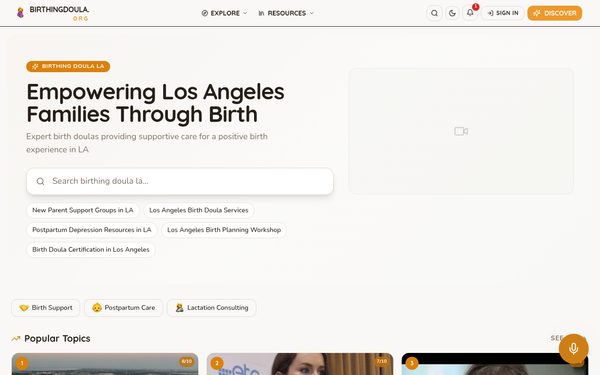Screen dimensions: 600x375
Task: Click the header search icon
Action: coord(434,13)
